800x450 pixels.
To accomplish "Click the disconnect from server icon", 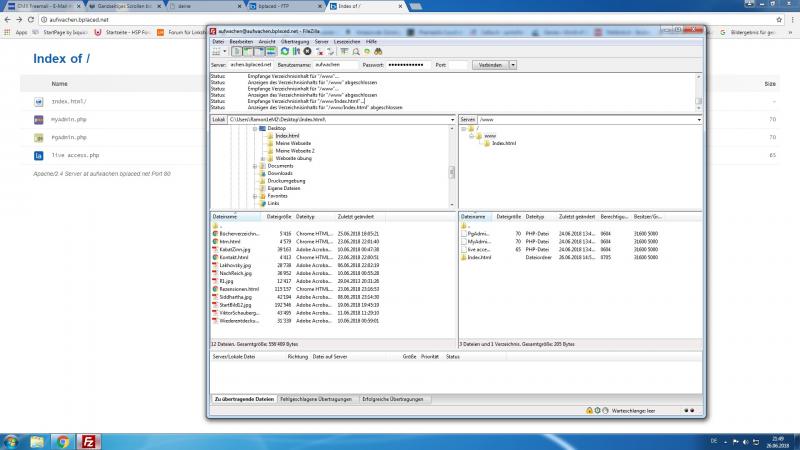I will [x=319, y=50].
